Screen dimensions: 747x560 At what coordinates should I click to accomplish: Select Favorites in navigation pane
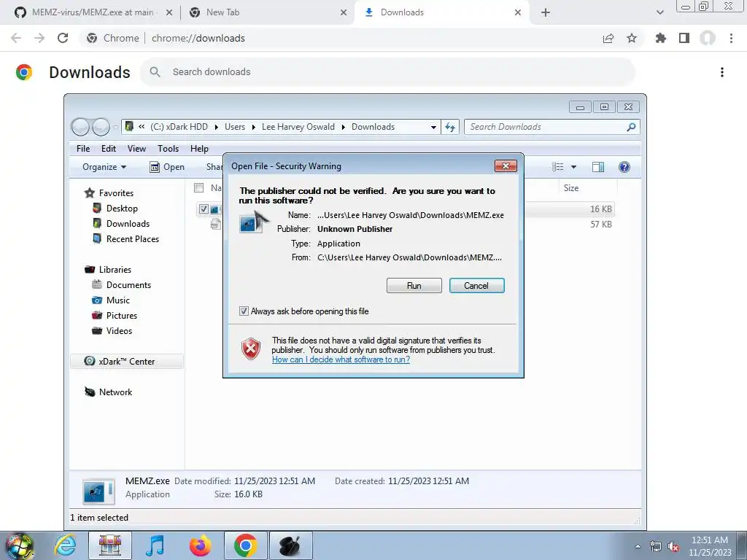coord(109,192)
